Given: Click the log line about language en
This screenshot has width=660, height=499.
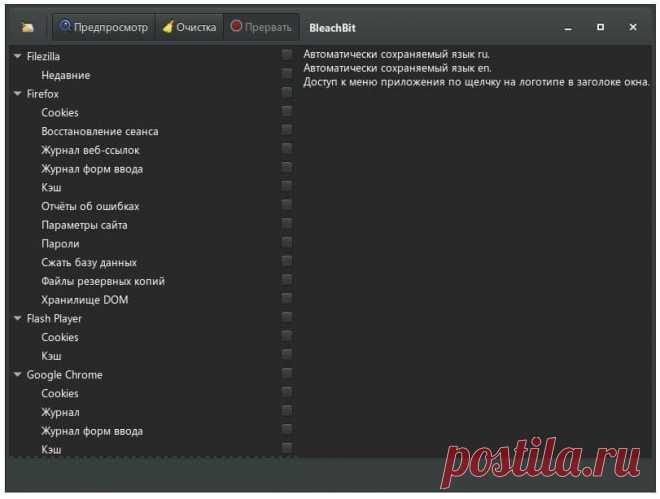Looking at the screenshot, I should [397, 68].
